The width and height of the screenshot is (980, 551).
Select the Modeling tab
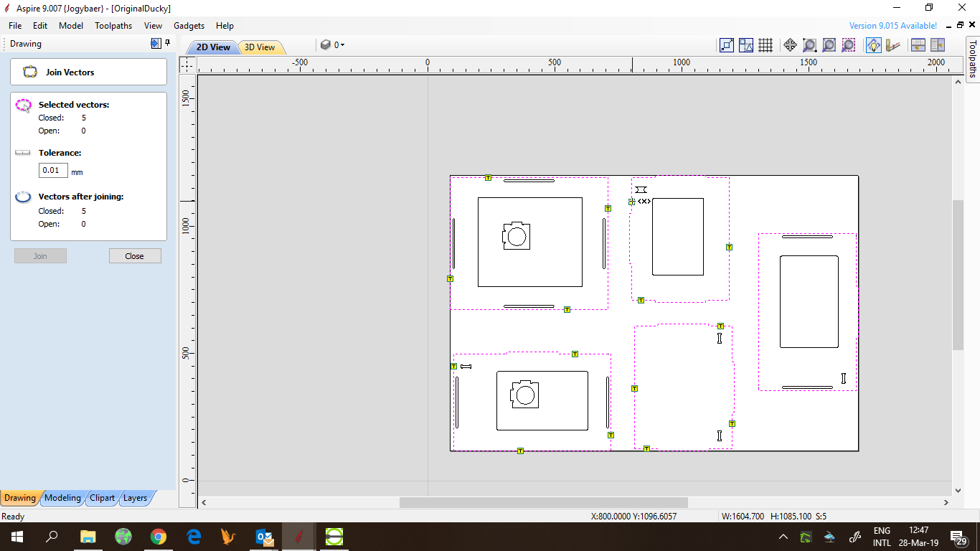pos(63,498)
